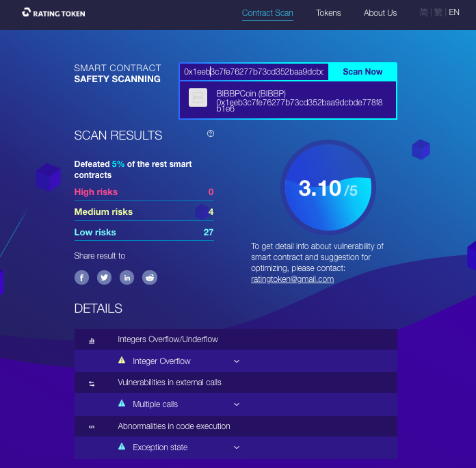Click the Low risks row
The height and width of the screenshot is (468, 476).
[144, 233]
